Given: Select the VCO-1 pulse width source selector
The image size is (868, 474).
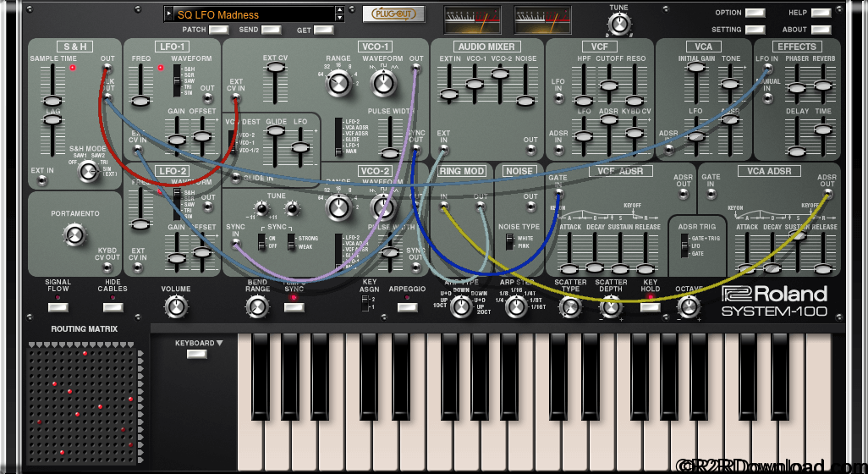Looking at the screenshot, I should click(x=338, y=136).
